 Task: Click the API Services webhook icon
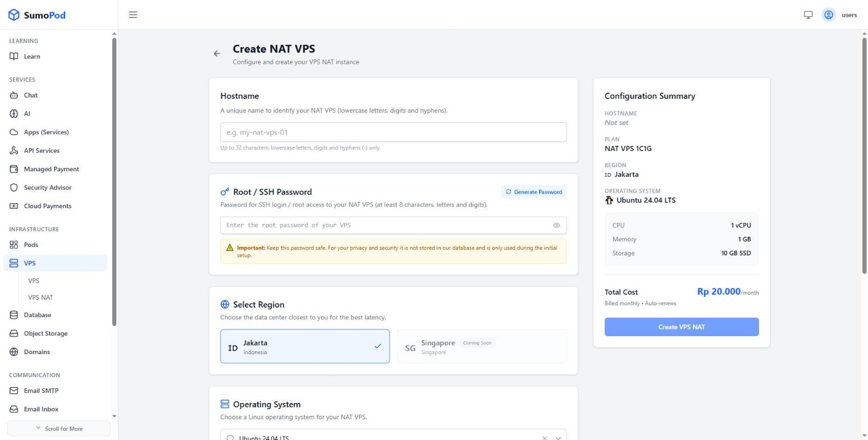point(14,150)
